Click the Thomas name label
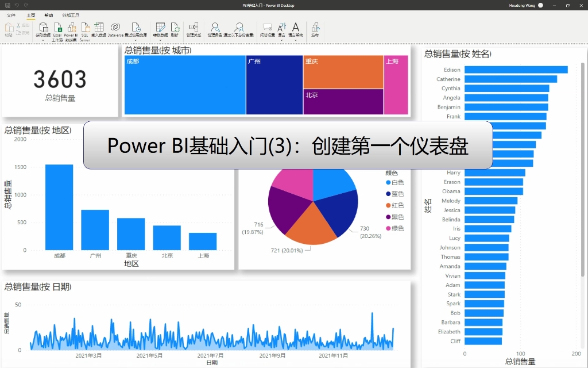 coord(450,257)
